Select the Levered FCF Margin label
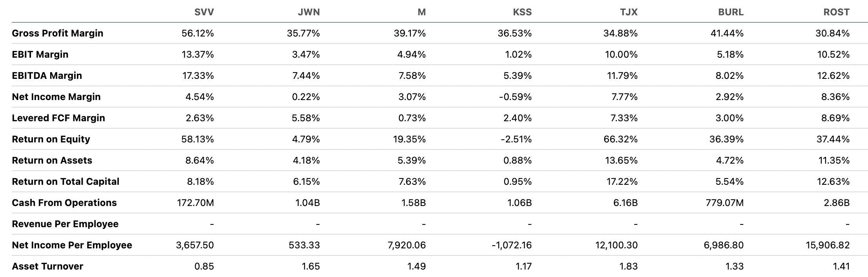 58,118
